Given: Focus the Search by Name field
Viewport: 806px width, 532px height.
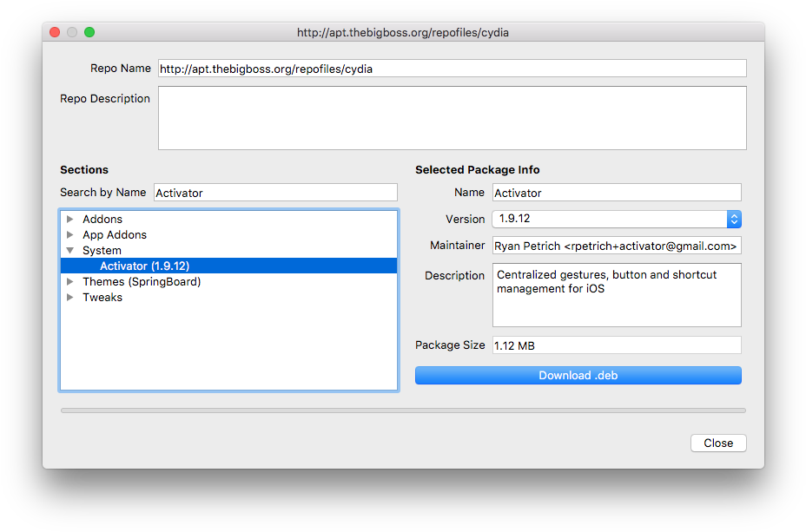Looking at the screenshot, I should point(275,193).
